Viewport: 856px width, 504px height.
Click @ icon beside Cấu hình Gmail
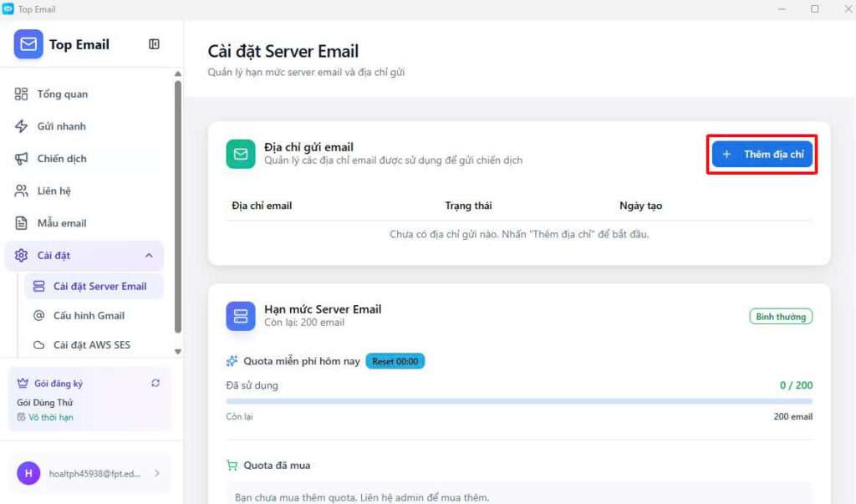click(x=38, y=316)
